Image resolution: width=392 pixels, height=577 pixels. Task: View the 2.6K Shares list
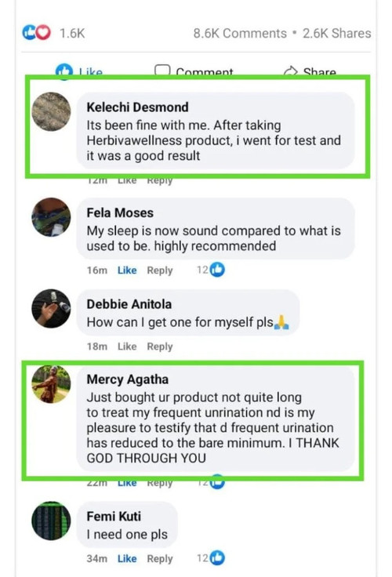[x=337, y=33]
